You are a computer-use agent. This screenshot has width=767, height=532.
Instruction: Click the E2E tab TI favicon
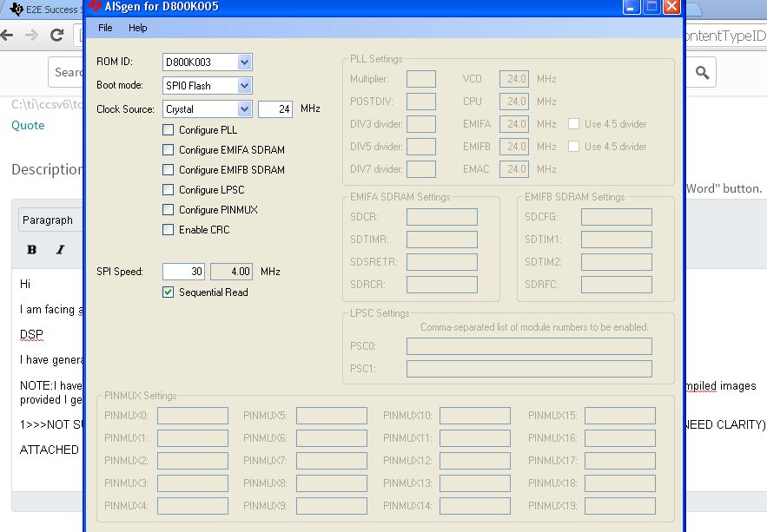tap(17, 9)
